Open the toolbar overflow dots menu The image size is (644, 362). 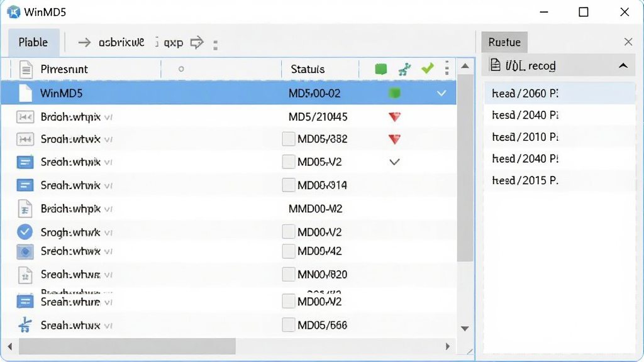215,45
